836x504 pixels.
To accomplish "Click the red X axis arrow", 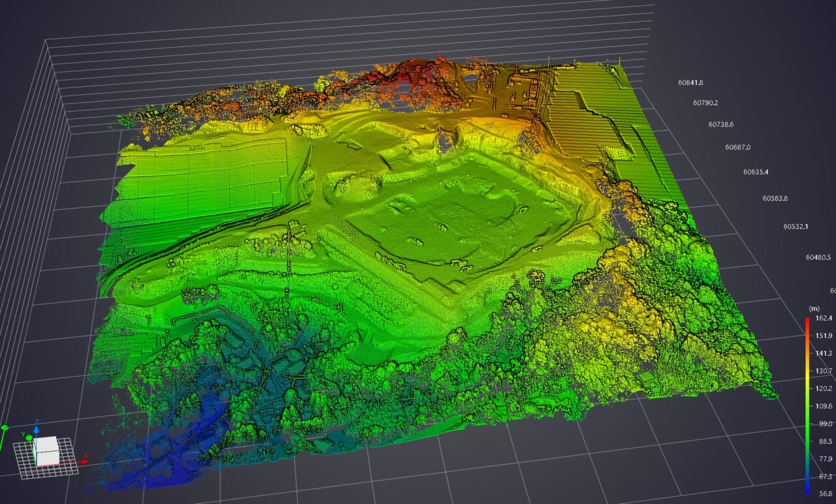I will [x=85, y=461].
